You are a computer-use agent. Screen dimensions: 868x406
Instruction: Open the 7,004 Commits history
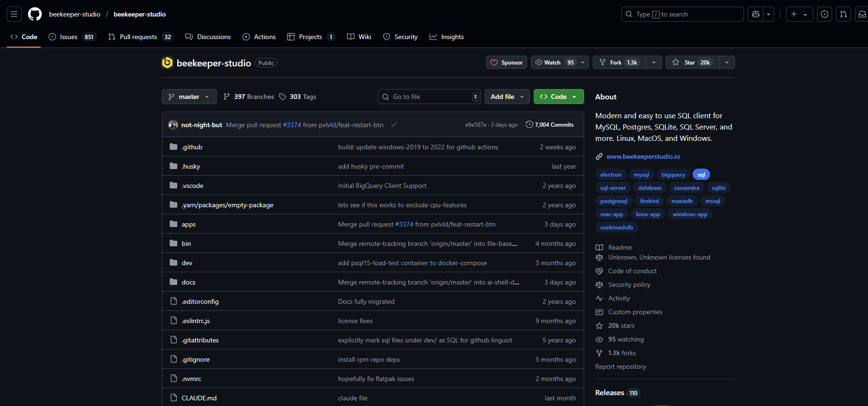coord(550,124)
